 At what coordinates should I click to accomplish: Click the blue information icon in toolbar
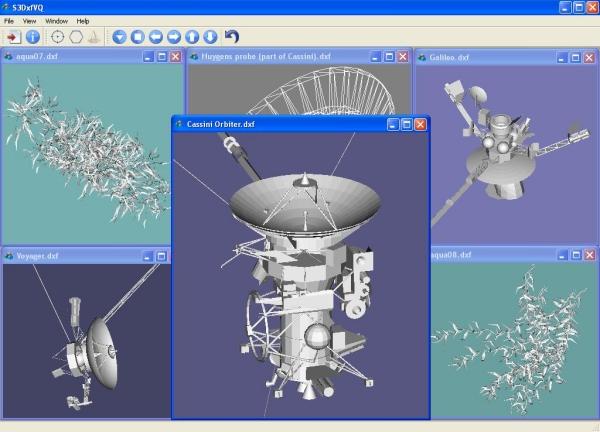(33, 37)
